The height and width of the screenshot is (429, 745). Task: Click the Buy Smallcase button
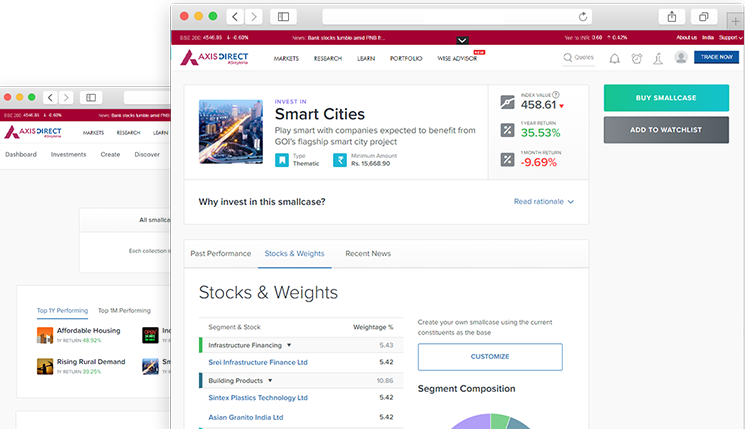pyautogui.click(x=666, y=98)
